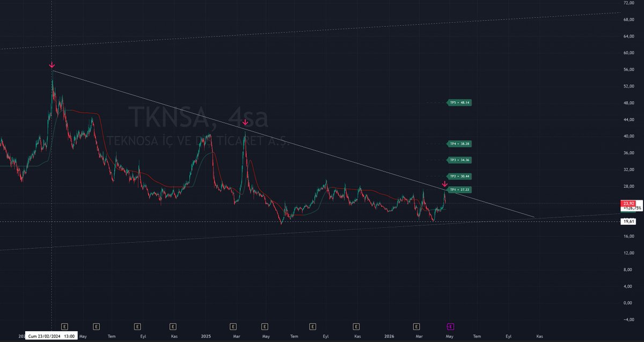Click the 68,00 price axis label
The width and height of the screenshot is (644, 342).
coord(629,20)
